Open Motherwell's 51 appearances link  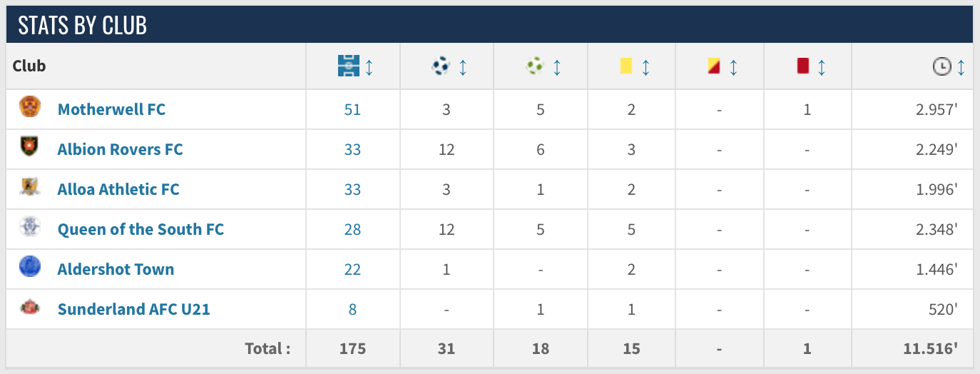[352, 109]
